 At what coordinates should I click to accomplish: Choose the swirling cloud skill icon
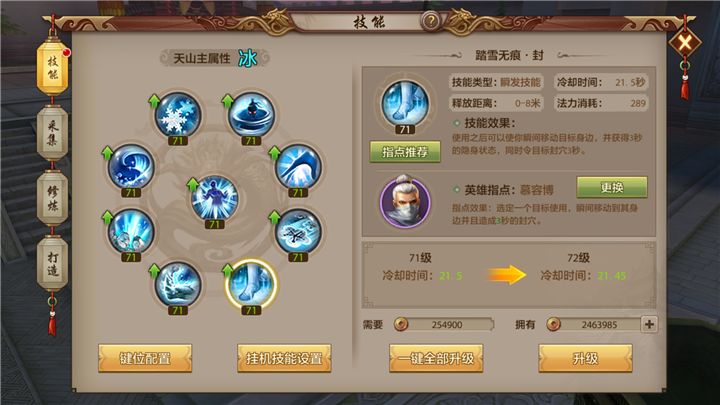click(x=298, y=231)
